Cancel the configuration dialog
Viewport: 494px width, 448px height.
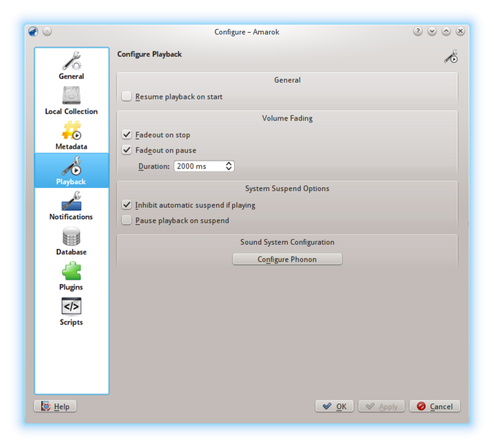(435, 407)
